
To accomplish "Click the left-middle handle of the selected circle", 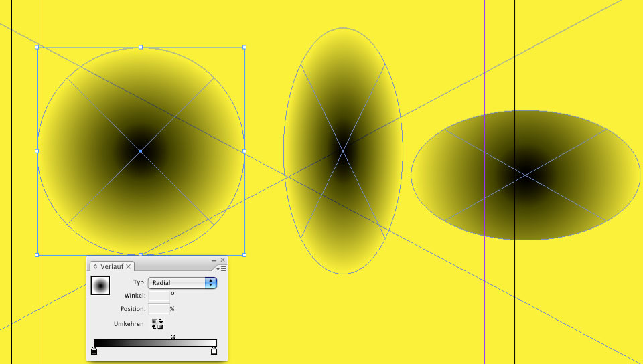I will click(x=37, y=151).
